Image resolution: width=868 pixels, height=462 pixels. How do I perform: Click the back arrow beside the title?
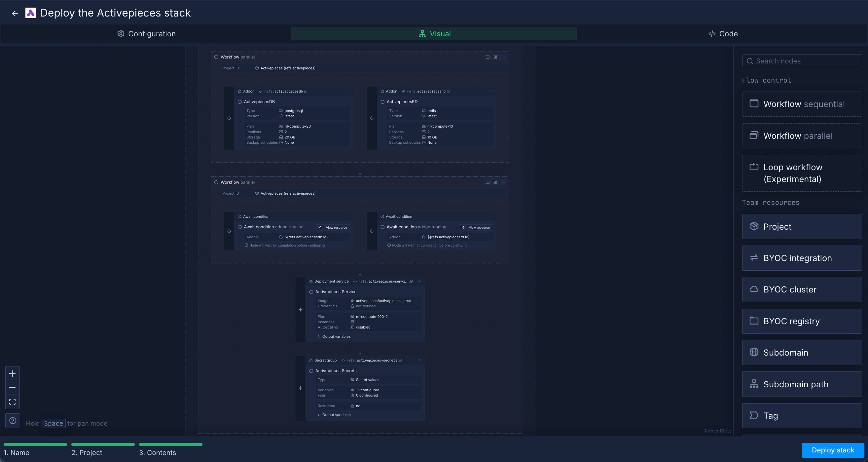click(15, 14)
